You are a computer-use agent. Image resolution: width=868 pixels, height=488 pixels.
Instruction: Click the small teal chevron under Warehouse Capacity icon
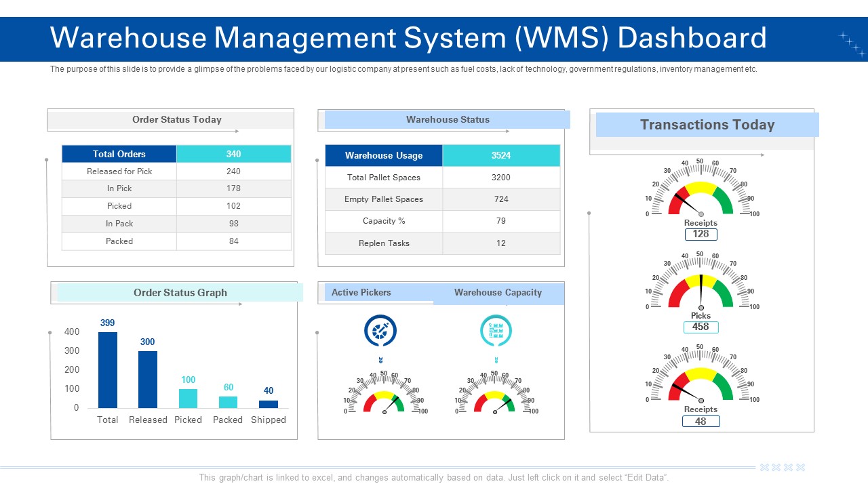point(496,359)
